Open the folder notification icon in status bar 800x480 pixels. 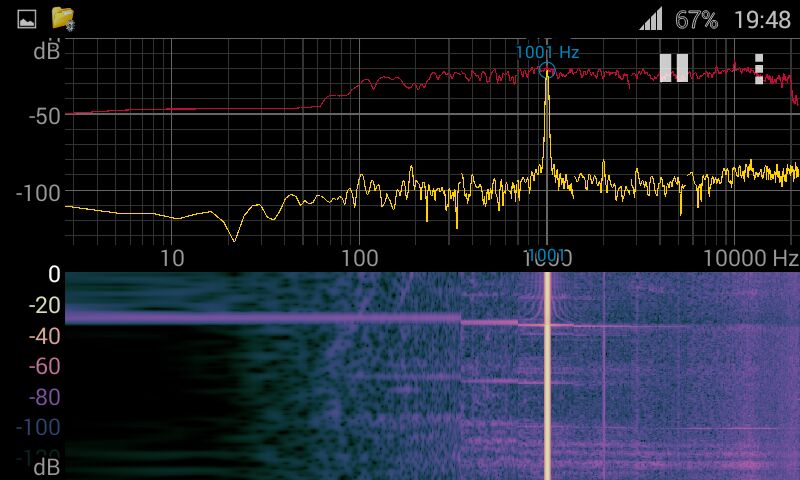[x=64, y=18]
